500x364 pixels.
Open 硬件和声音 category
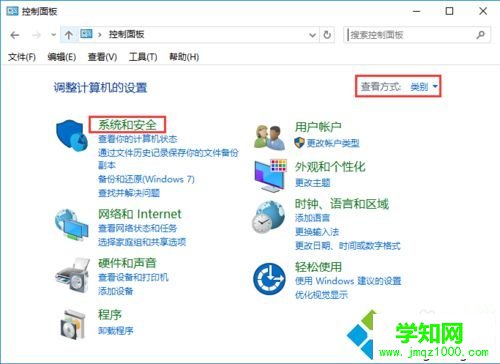127,263
